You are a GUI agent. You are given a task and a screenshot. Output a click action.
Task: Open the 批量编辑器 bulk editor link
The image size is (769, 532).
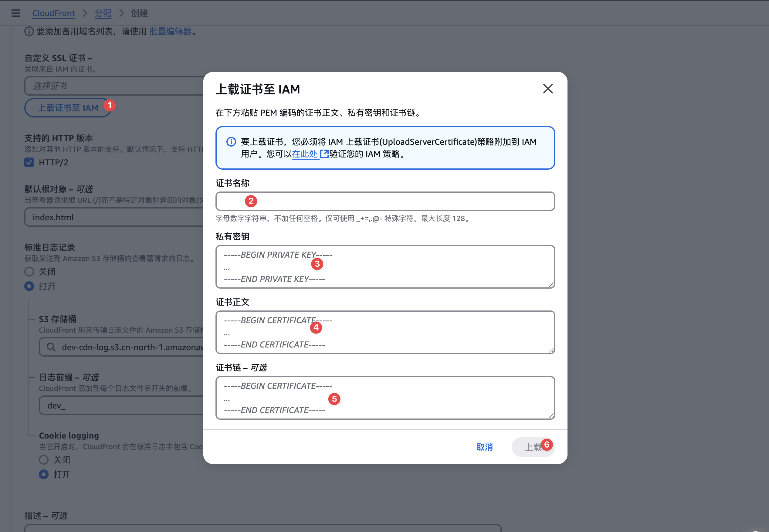point(170,31)
